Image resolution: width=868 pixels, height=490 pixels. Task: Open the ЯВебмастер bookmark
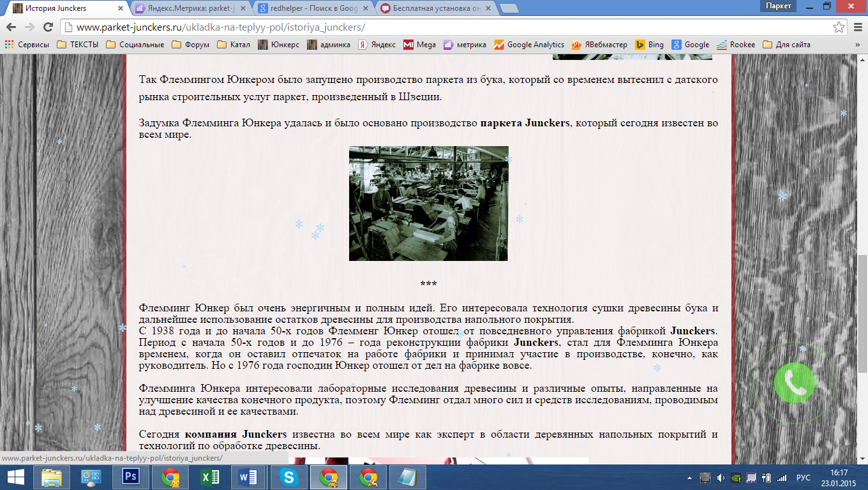(599, 45)
